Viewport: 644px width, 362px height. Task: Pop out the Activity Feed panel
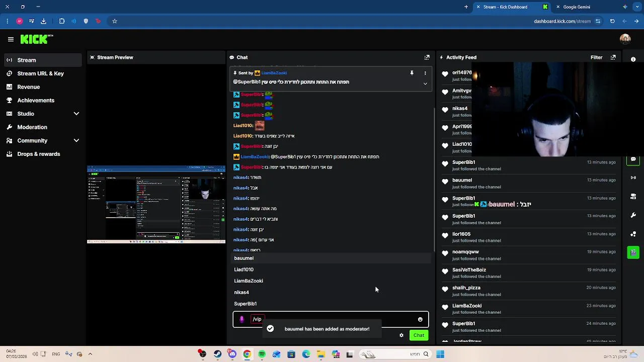tap(613, 57)
